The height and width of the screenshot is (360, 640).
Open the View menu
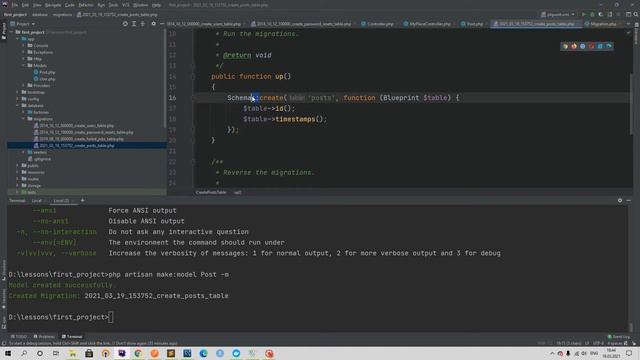click(37, 5)
